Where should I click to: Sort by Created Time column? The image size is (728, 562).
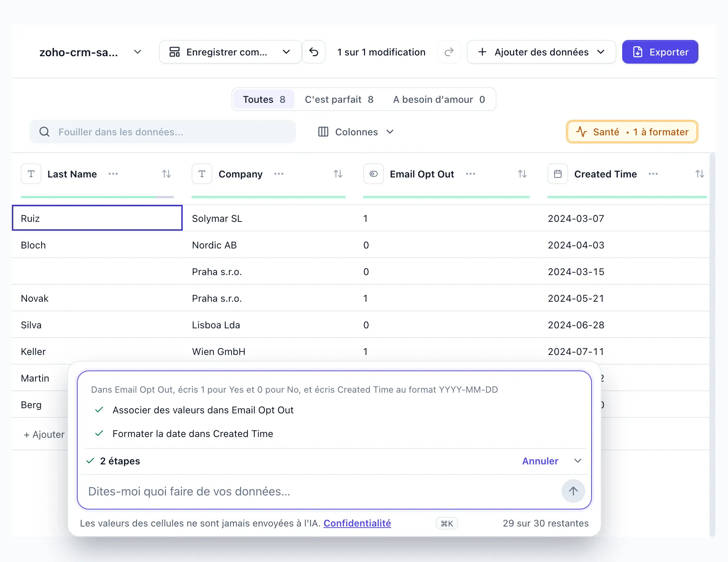tap(700, 174)
